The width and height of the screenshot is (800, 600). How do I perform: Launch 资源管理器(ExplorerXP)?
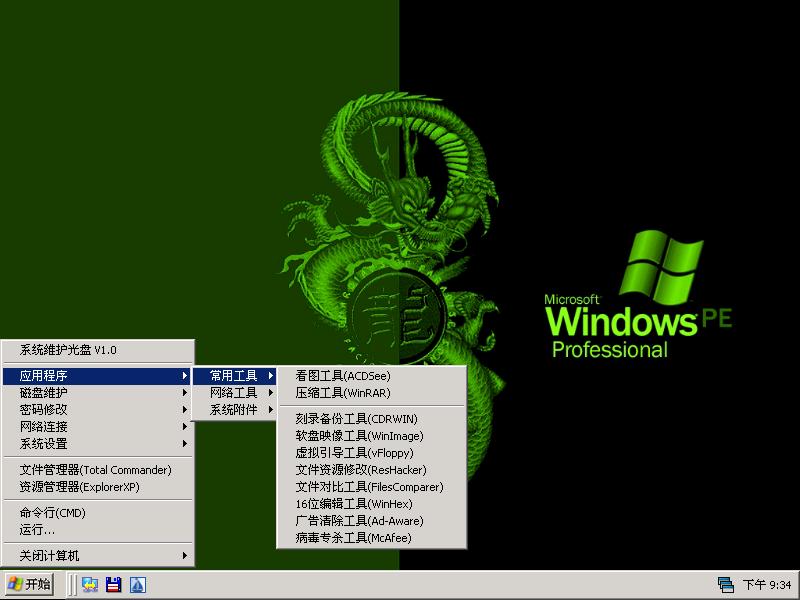coord(97,487)
